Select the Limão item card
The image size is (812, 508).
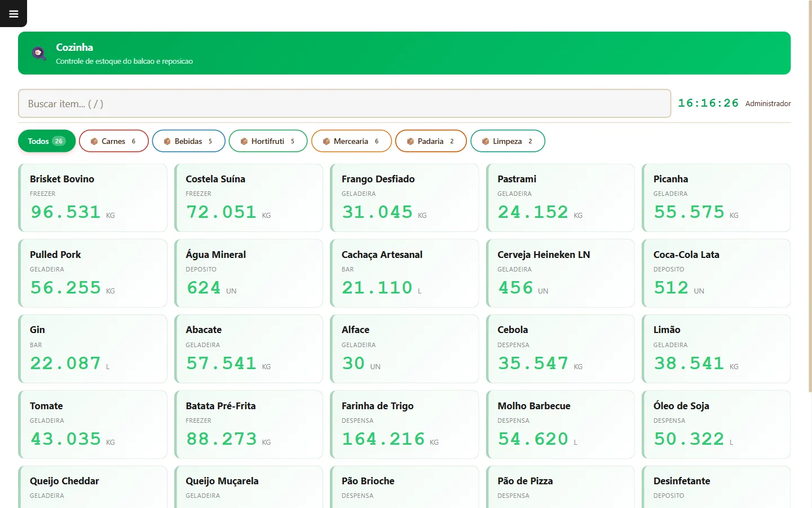[716, 349]
